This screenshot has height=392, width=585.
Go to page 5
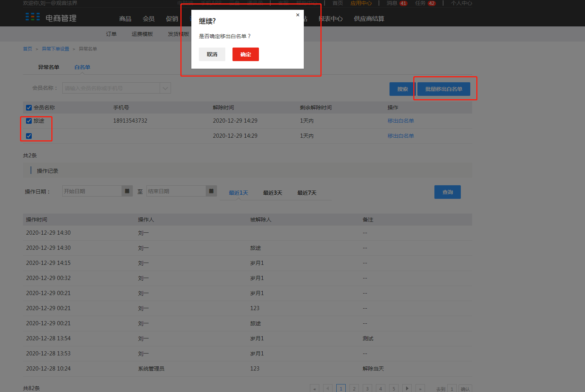[394, 389]
